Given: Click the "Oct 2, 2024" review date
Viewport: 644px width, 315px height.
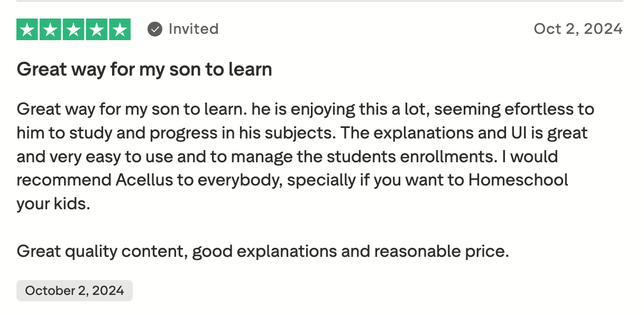Looking at the screenshot, I should pos(578,29).
